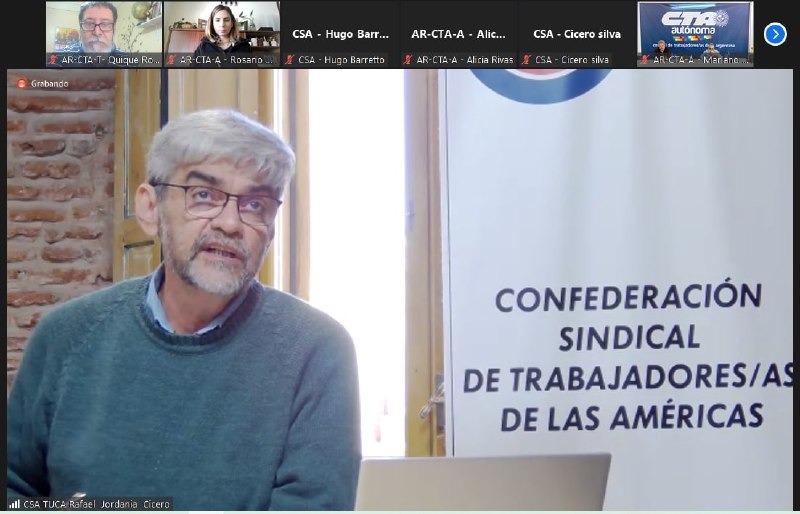Click muted mic icon beside Hugo Barretto

tap(290, 60)
